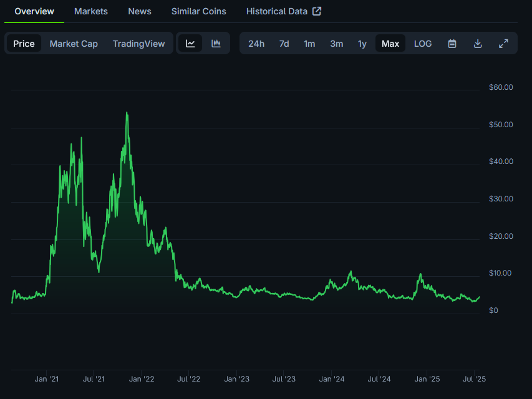This screenshot has height=399, width=532.
Task: Click the $20.00 axis label
Action: [x=501, y=236]
